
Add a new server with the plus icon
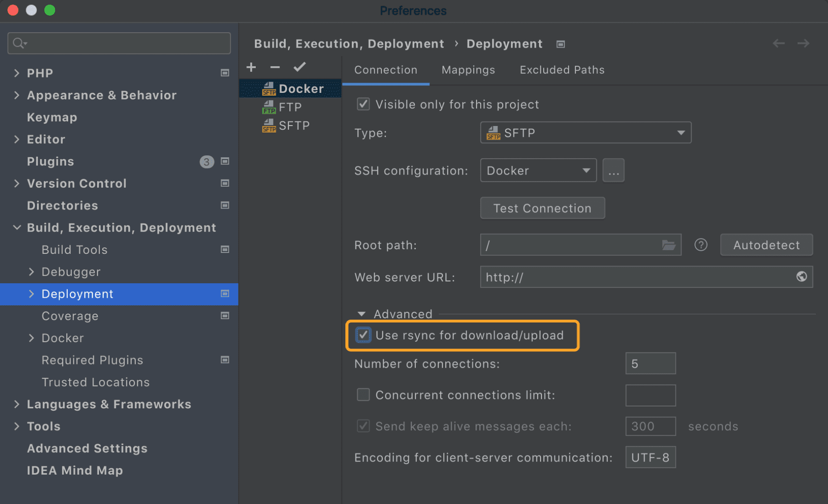(251, 67)
